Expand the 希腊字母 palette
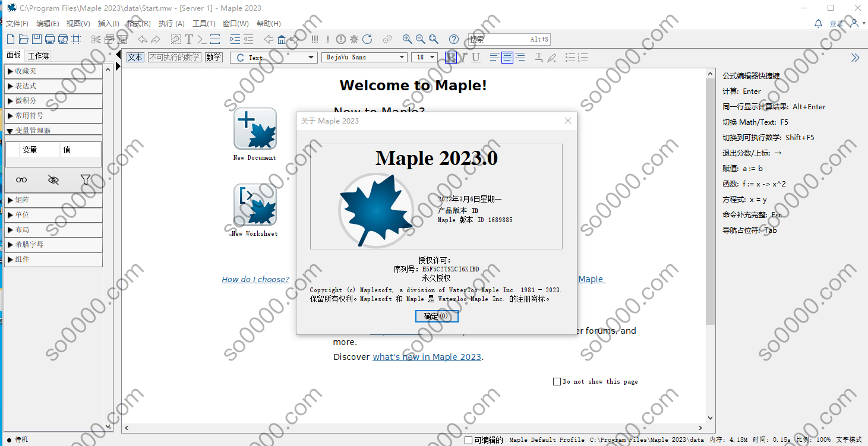The height and width of the screenshot is (446, 868). click(x=53, y=244)
